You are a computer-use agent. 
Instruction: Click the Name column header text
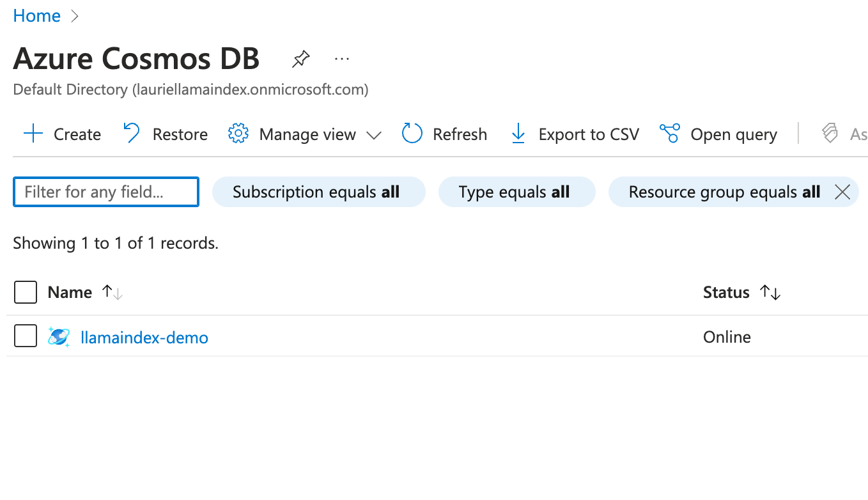click(x=70, y=292)
